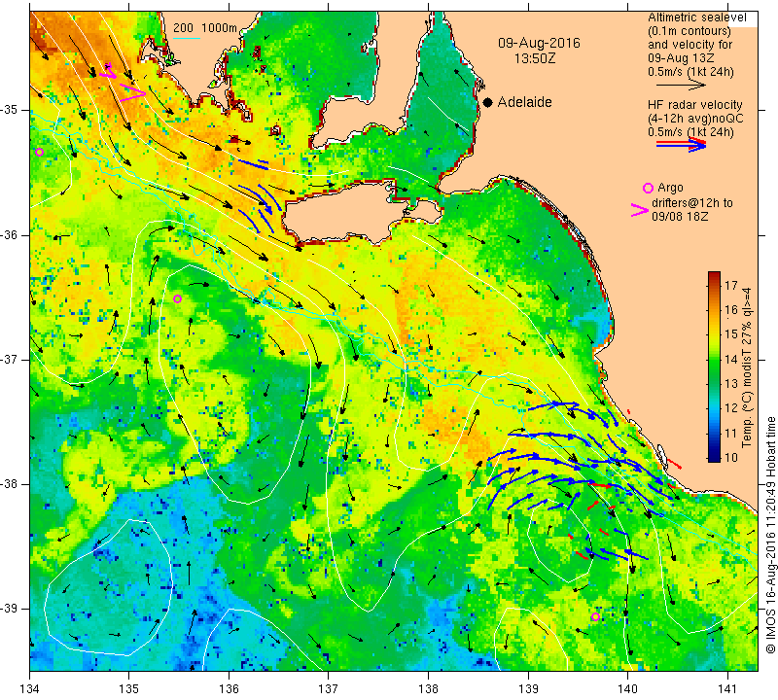Screen dimensions: 778x700
Task: Click the '(4-12h avg)noQC' legend text
Action: click(695, 119)
